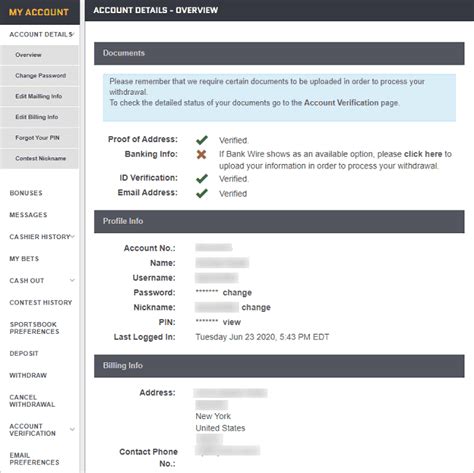Click the Billing Info section header

click(279, 366)
